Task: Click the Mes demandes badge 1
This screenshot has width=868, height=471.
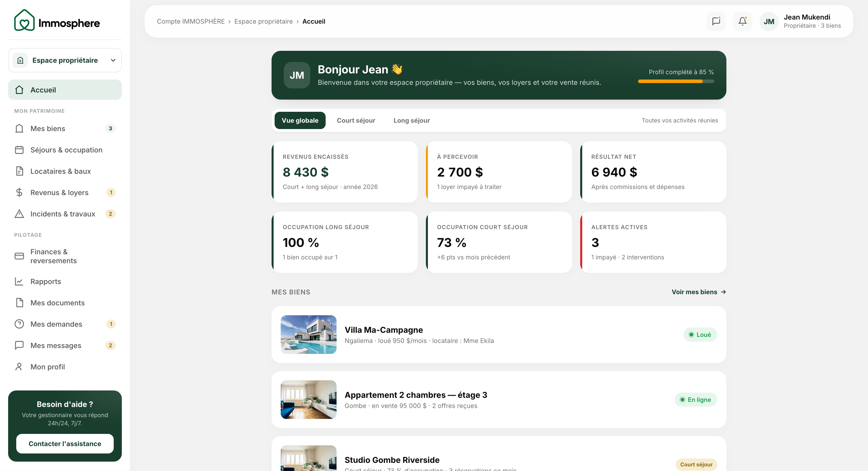Action: [x=111, y=324]
